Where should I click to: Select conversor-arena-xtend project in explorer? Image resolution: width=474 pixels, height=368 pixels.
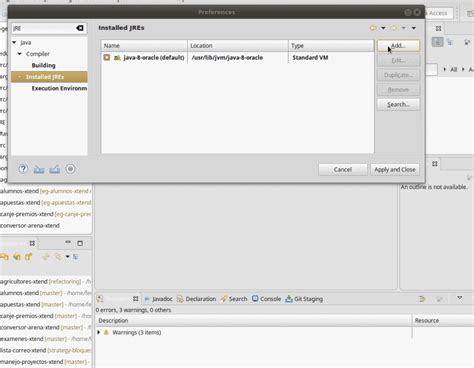coord(30,226)
